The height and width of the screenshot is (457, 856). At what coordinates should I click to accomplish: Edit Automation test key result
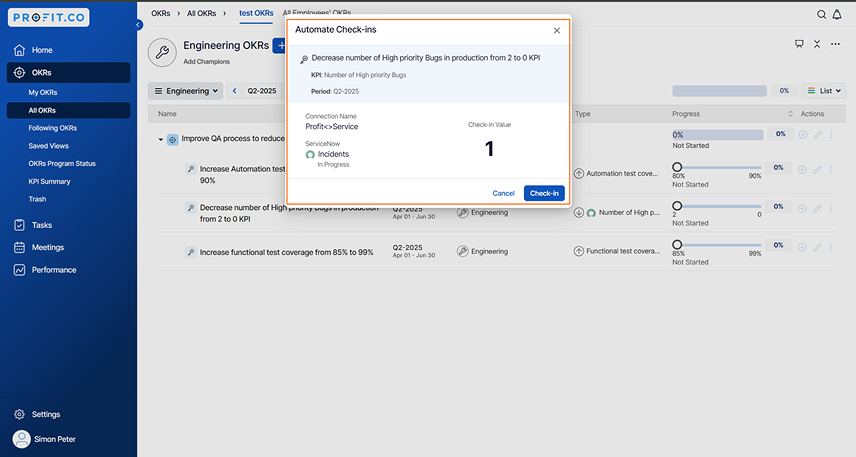coord(817,170)
